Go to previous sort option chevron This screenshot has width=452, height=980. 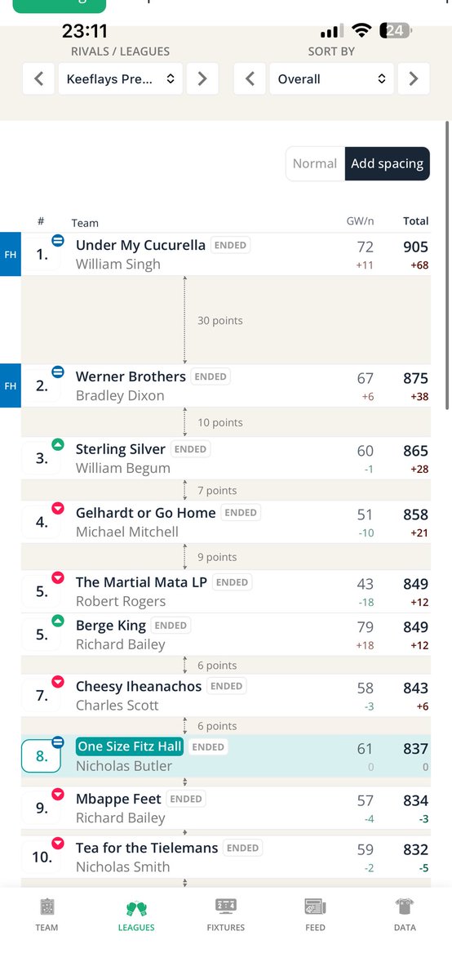click(x=250, y=79)
